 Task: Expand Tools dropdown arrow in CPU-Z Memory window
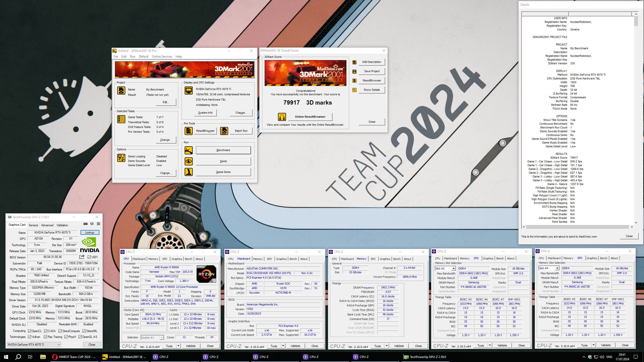[387, 346]
